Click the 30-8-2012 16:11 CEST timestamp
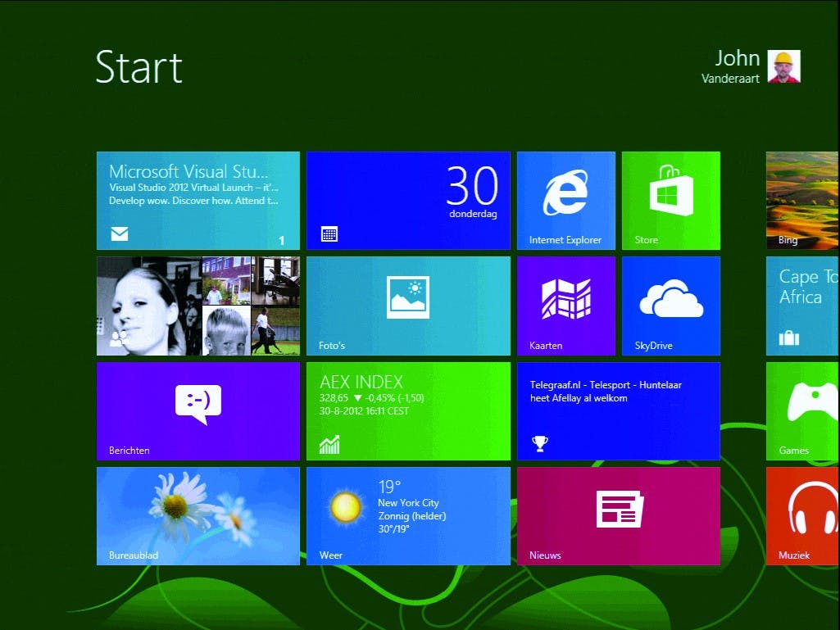The width and height of the screenshot is (840, 630). pos(364,411)
